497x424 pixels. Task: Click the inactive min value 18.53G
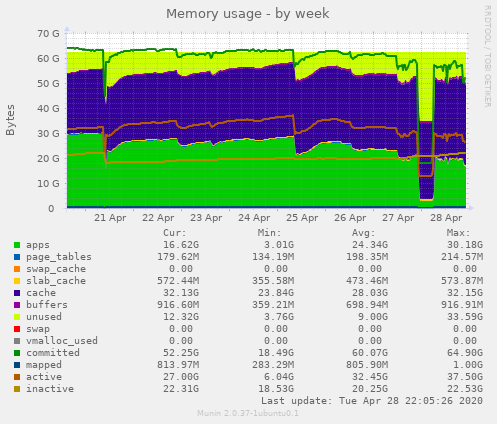tap(276, 389)
